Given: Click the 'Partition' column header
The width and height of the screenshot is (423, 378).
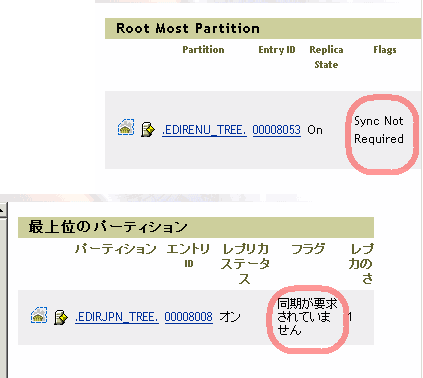Looking at the screenshot, I should coord(203,50).
